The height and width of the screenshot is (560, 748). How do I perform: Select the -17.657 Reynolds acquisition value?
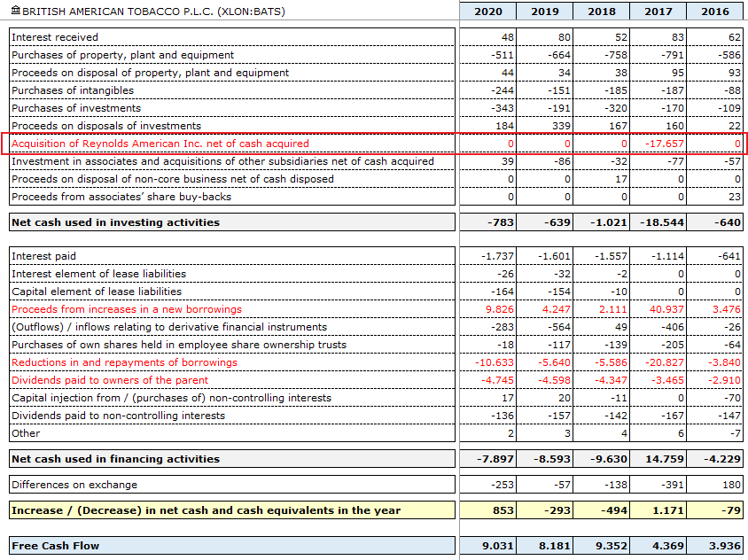click(664, 144)
